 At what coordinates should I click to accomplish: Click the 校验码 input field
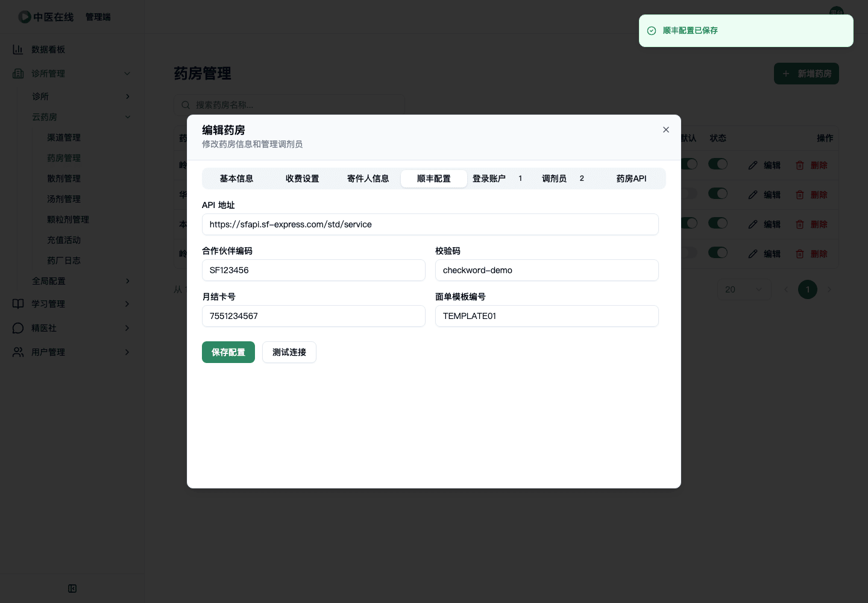click(x=547, y=270)
